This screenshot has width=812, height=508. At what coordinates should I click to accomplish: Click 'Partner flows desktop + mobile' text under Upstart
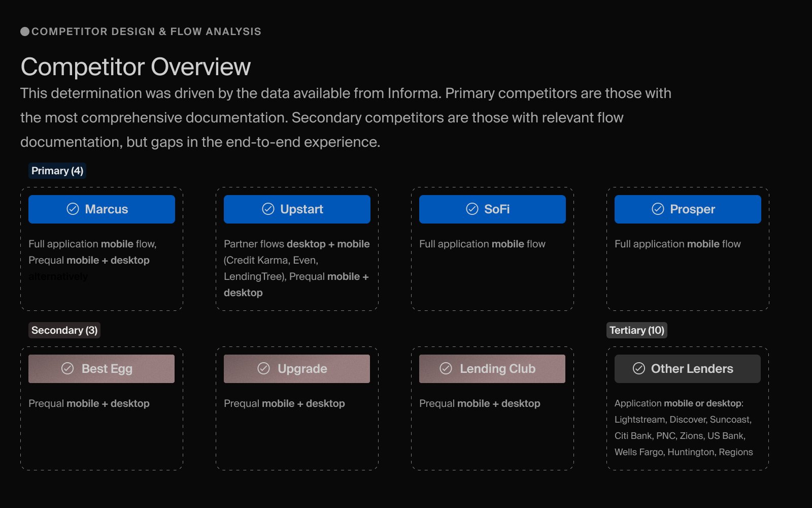tap(297, 244)
